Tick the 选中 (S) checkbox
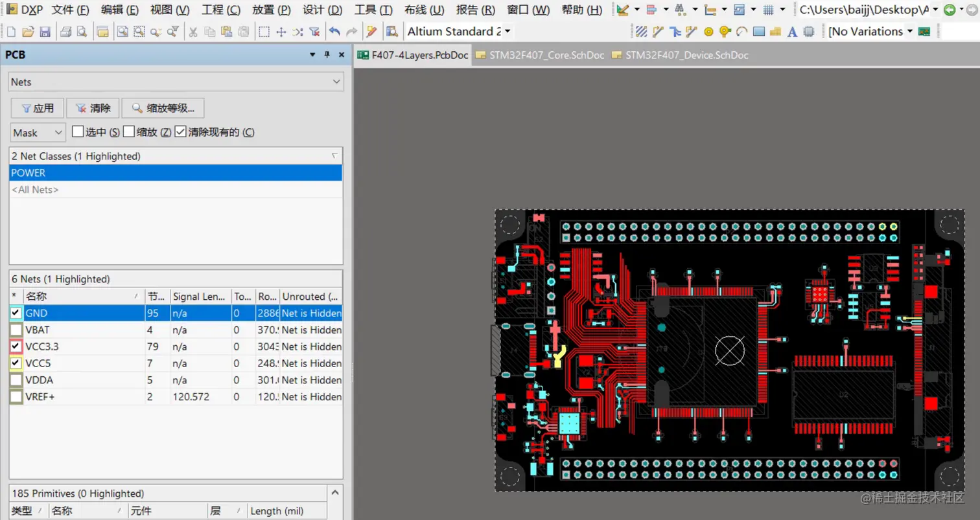The image size is (980, 520). [78, 131]
